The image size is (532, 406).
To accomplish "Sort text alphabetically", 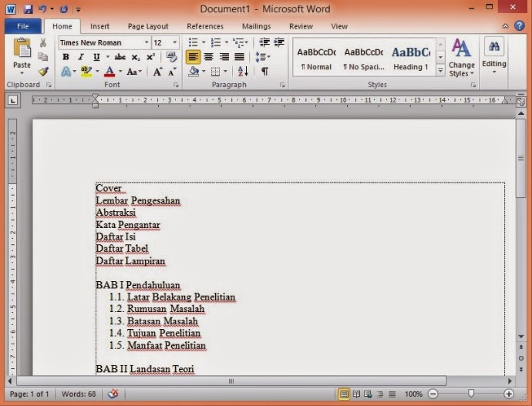I will (x=243, y=72).
